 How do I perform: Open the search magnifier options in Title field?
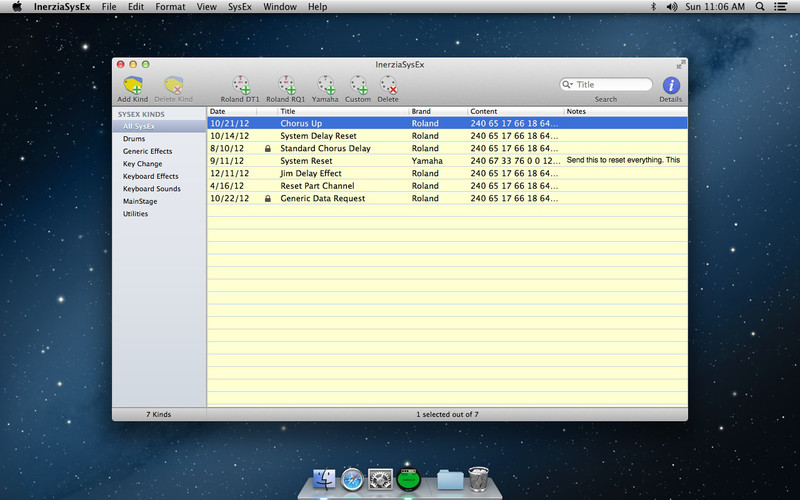point(567,85)
